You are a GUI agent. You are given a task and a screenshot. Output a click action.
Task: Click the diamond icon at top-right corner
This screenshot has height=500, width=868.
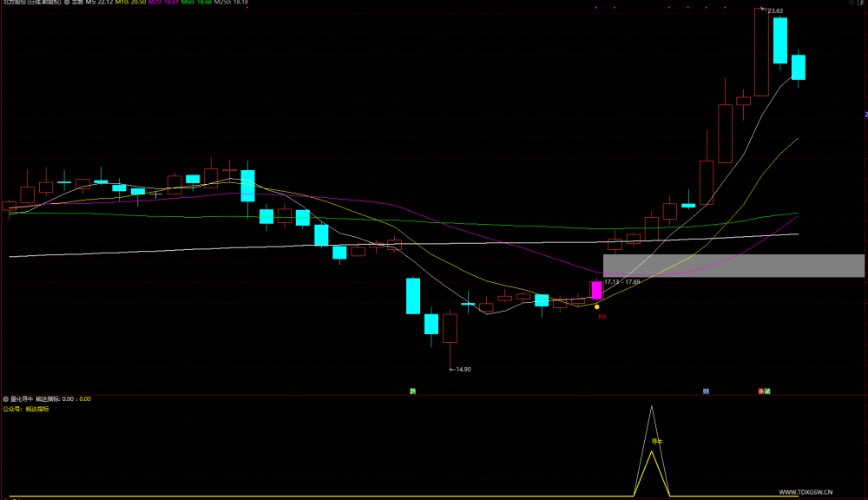click(x=852, y=3)
